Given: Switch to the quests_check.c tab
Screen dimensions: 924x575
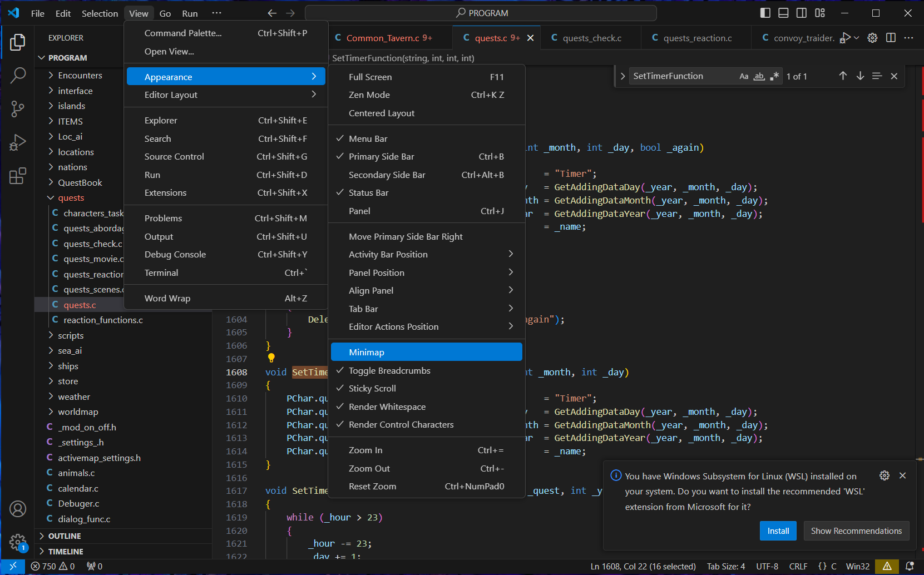Looking at the screenshot, I should [591, 38].
